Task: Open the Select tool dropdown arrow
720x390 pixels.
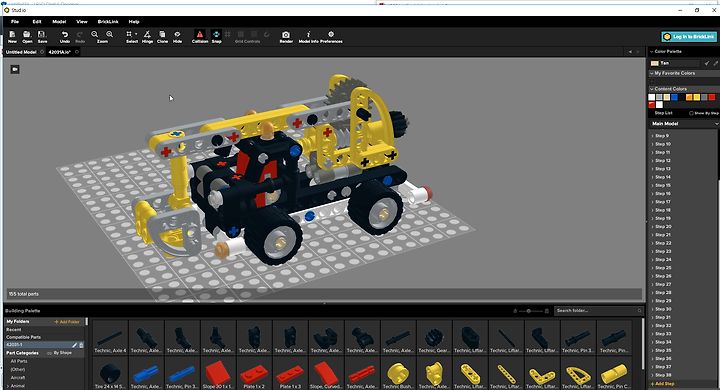Action: (136, 34)
